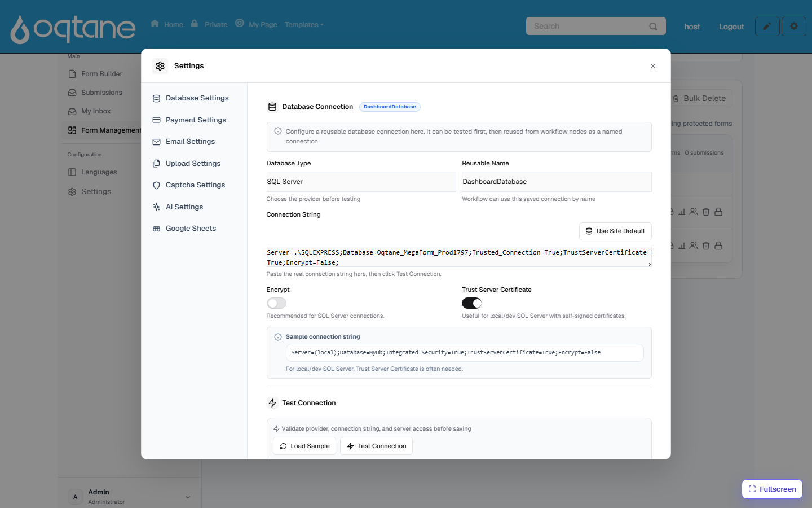This screenshot has height=508, width=812.
Task: Click the Email Settings envelope icon
Action: click(157, 142)
